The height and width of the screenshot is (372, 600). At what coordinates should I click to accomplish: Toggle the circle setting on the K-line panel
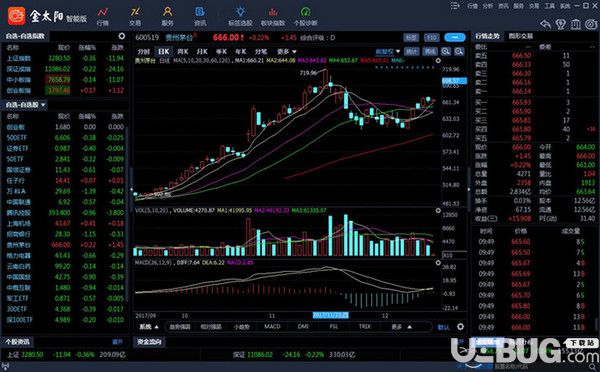point(438,60)
